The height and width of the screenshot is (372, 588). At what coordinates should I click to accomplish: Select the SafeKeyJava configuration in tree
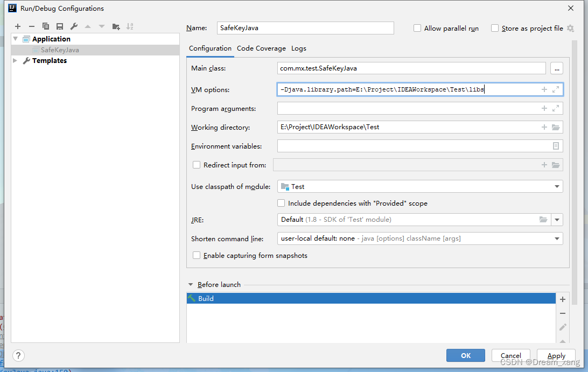(96, 50)
